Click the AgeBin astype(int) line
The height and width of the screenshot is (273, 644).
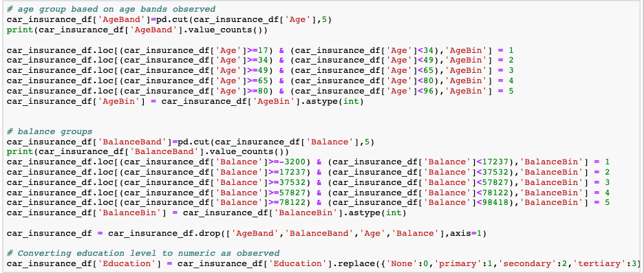(x=185, y=101)
